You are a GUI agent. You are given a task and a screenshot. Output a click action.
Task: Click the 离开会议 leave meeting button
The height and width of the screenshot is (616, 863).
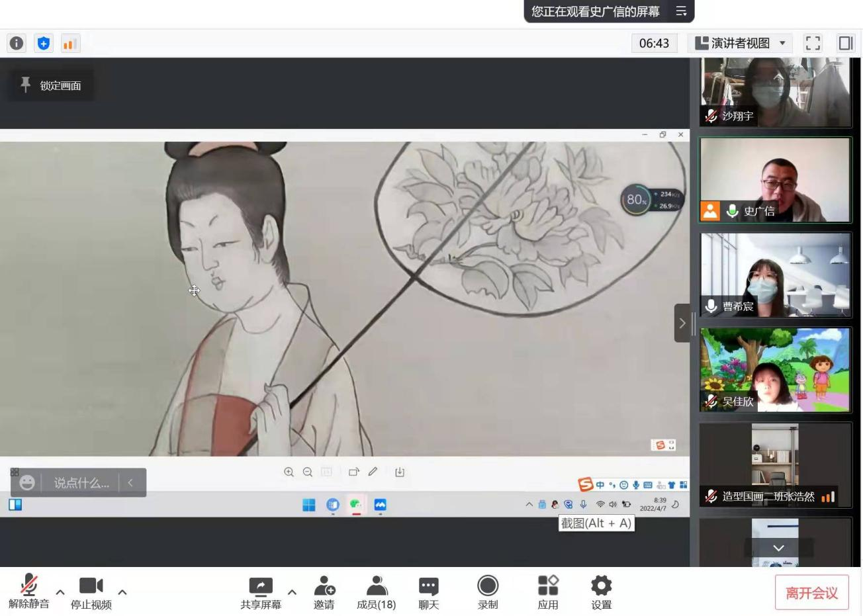tap(811, 593)
